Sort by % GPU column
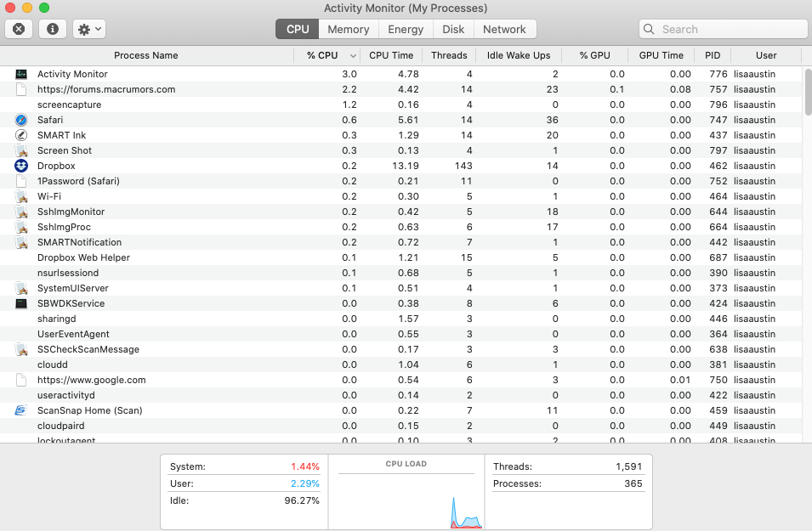 [x=594, y=55]
